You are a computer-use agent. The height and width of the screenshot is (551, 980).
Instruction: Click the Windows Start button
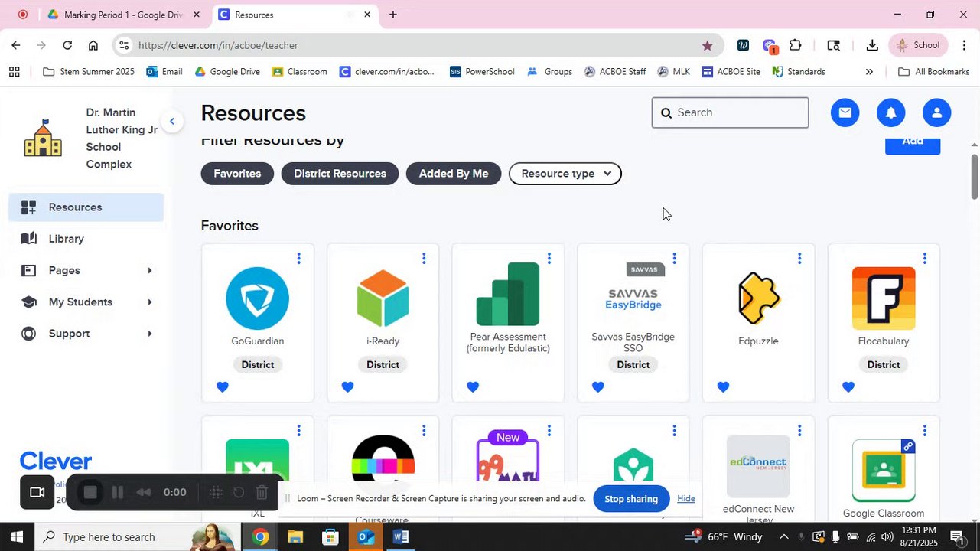tap(17, 536)
